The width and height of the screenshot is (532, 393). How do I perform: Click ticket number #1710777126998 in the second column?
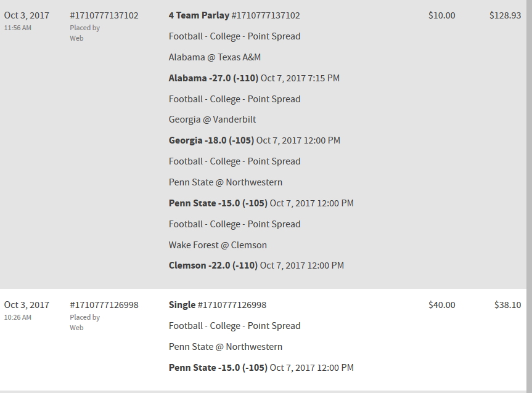pyautogui.click(x=104, y=305)
